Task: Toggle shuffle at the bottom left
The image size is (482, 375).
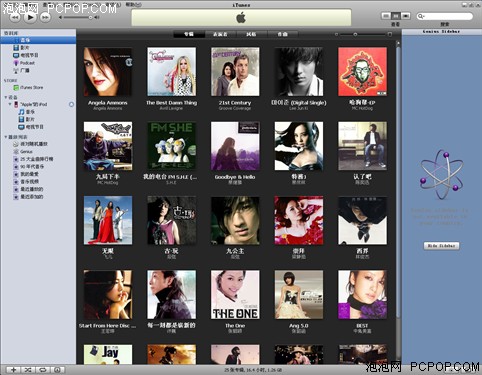Action: (x=28, y=370)
